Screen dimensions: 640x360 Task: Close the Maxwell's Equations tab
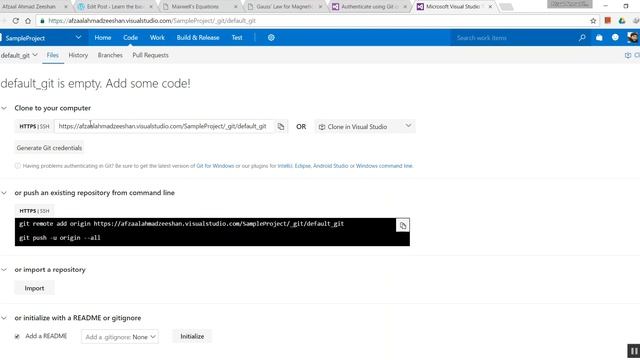click(x=236, y=7)
